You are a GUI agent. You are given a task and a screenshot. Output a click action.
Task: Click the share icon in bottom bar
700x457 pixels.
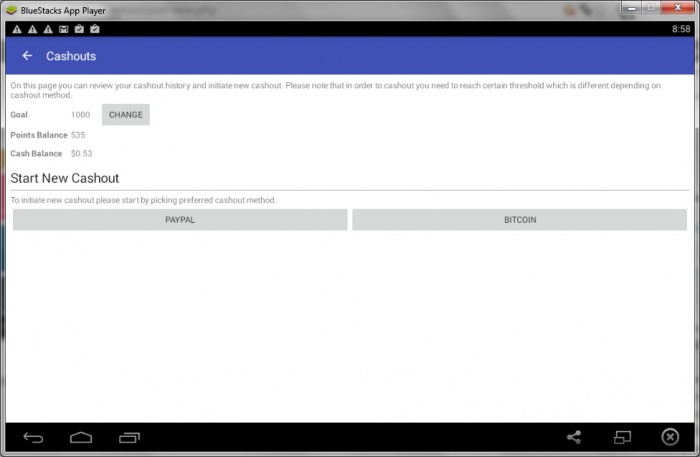point(574,437)
